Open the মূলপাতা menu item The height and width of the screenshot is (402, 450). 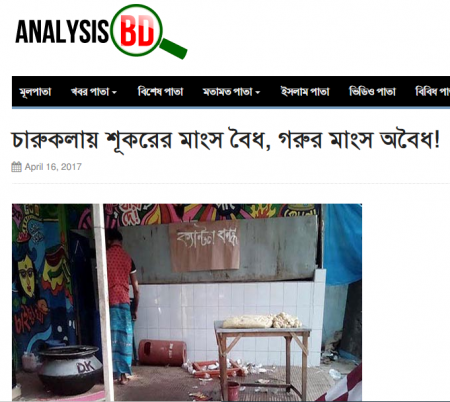pyautogui.click(x=35, y=92)
